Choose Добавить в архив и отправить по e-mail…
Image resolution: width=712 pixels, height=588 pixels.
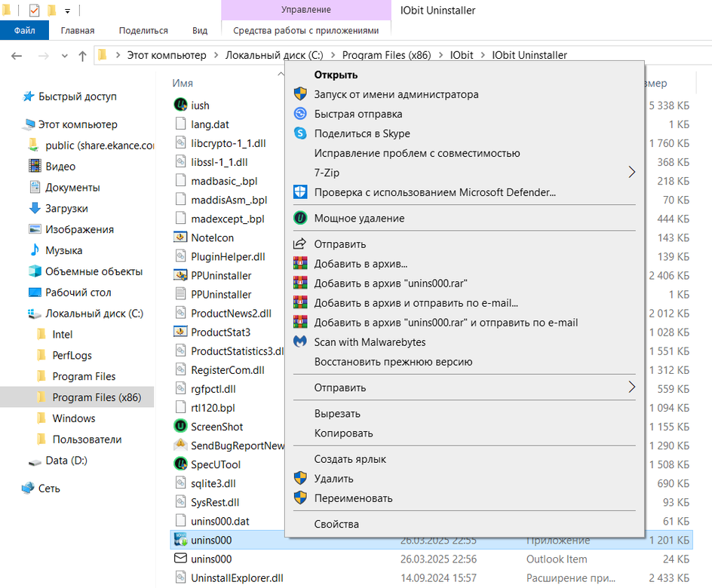pyautogui.click(x=464, y=302)
